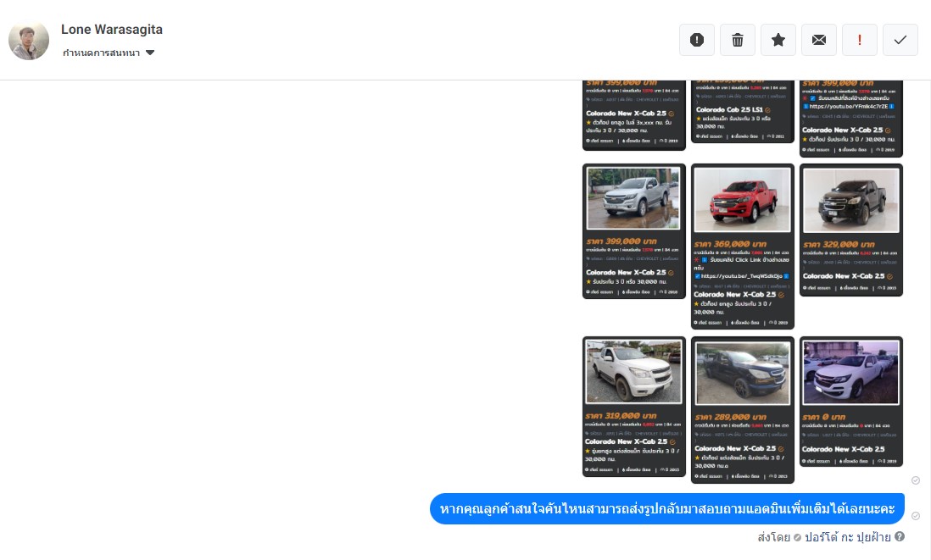The image size is (931, 560).
Task: Open top-row Colorado Cab 2.5 LS1 card
Action: pyautogui.click(x=742, y=112)
